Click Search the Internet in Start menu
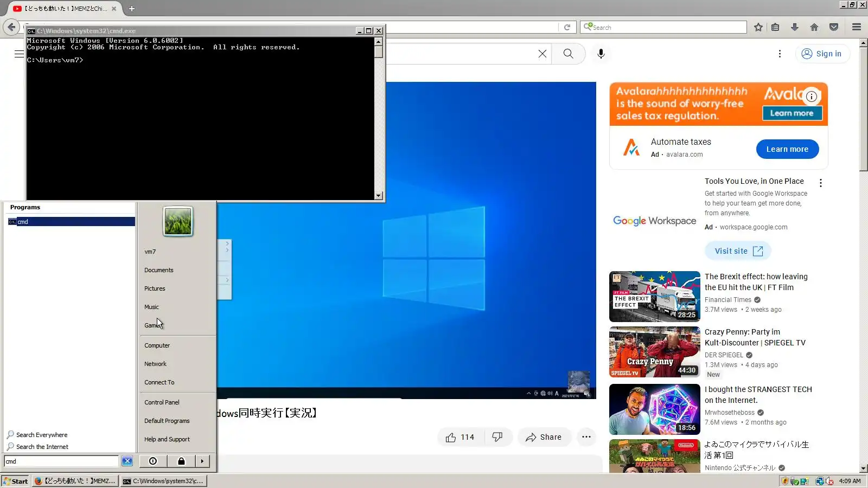The width and height of the screenshot is (868, 488). tap(38, 447)
